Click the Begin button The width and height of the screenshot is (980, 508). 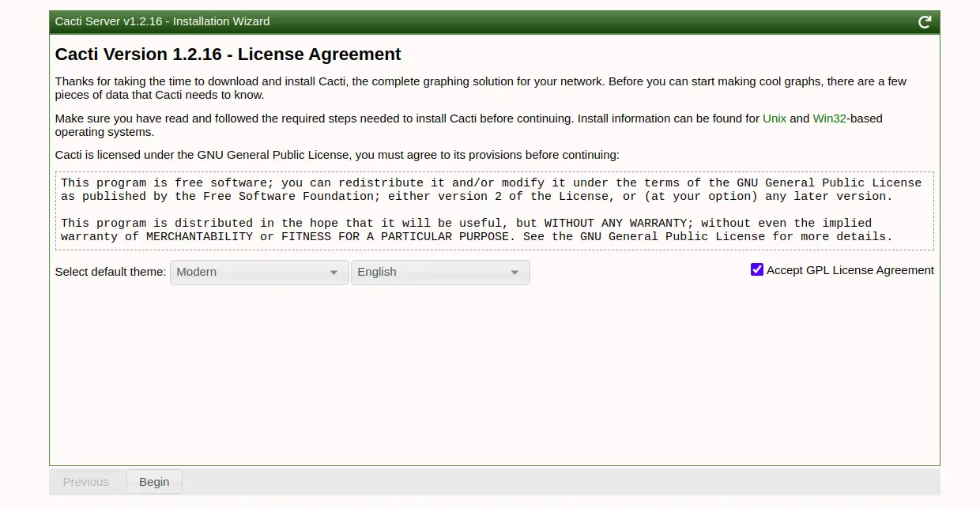click(x=154, y=482)
